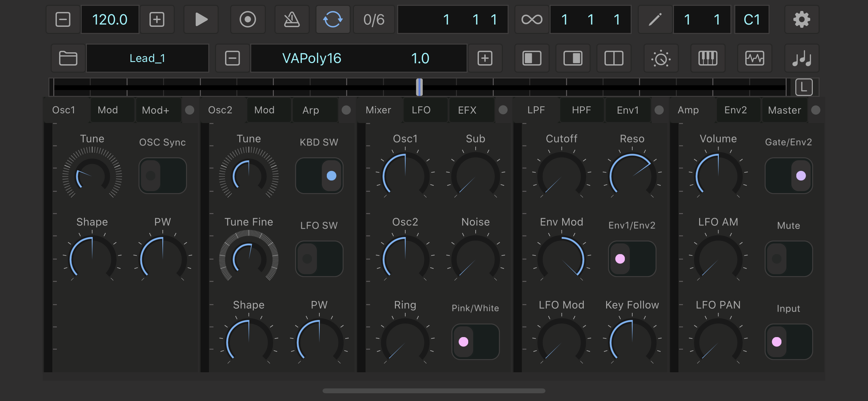868x401 pixels.
Task: Open the Env1 tab
Action: point(628,110)
